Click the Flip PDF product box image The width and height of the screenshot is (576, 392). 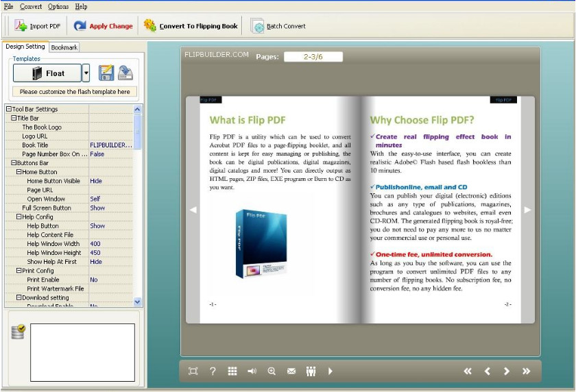pyautogui.click(x=261, y=244)
